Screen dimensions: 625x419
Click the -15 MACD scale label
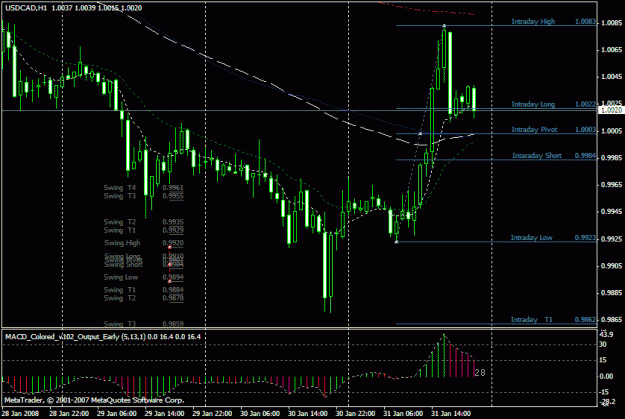604,392
